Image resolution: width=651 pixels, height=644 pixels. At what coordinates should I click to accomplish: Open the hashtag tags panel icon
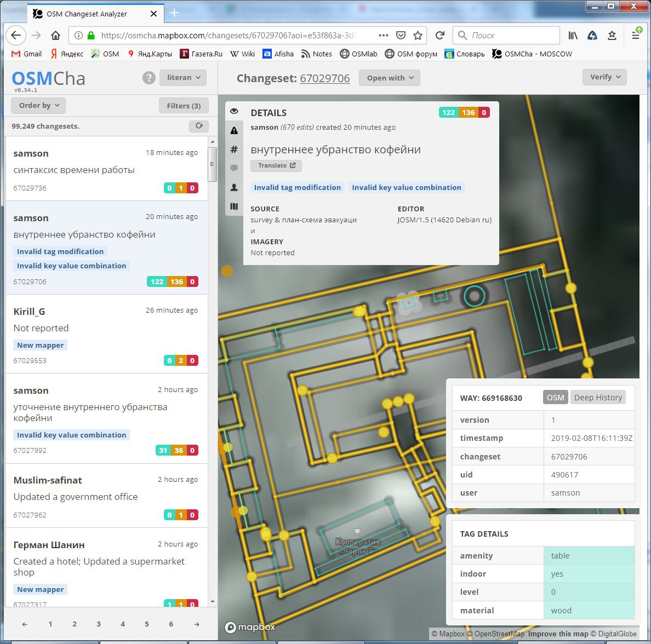point(234,150)
